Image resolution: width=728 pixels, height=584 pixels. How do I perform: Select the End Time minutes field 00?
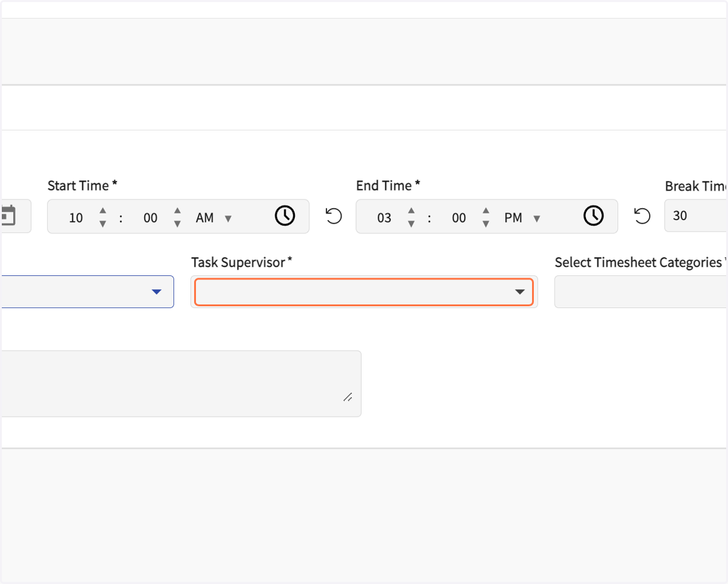(459, 218)
